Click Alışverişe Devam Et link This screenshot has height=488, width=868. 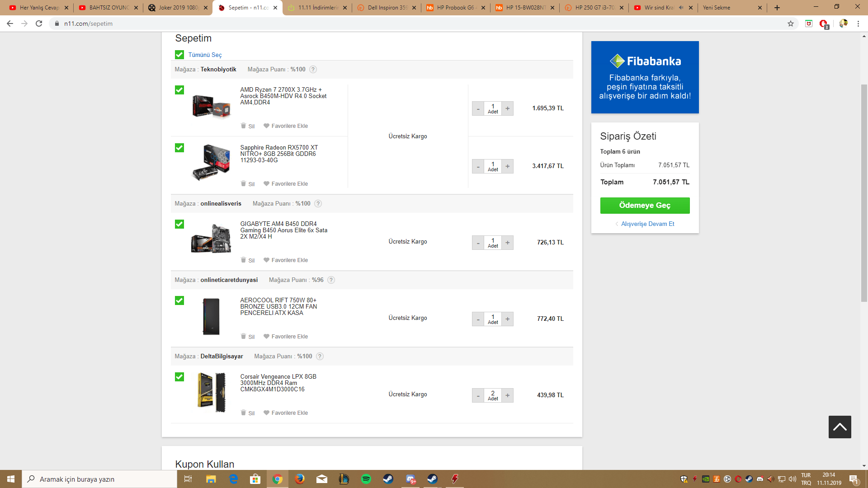(x=647, y=224)
